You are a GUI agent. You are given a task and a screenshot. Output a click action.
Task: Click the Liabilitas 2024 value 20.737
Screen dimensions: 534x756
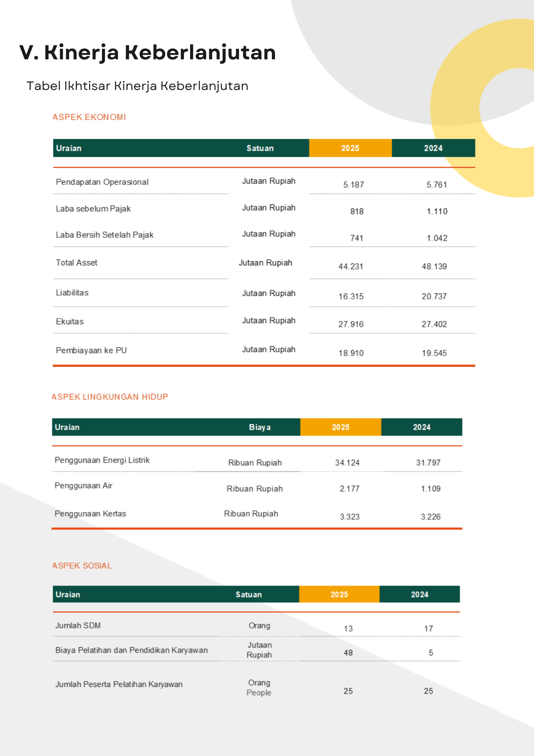434,296
